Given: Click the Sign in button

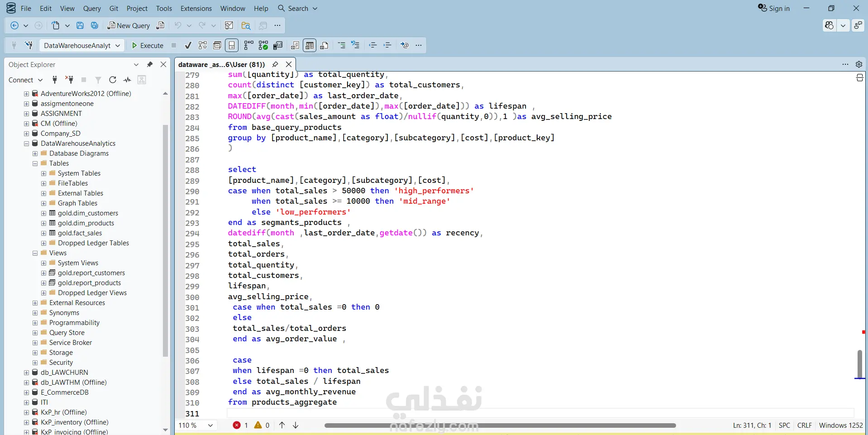Looking at the screenshot, I should (x=774, y=8).
